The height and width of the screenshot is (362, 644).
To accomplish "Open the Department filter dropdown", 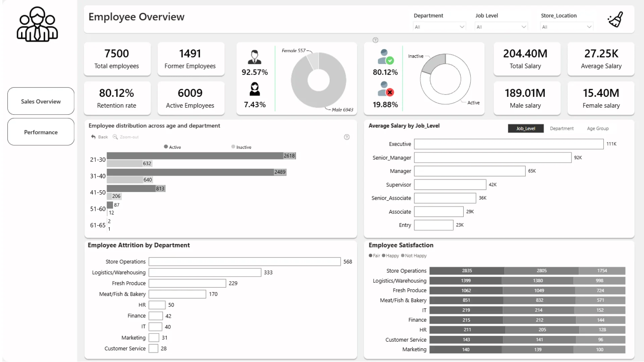I will [439, 27].
